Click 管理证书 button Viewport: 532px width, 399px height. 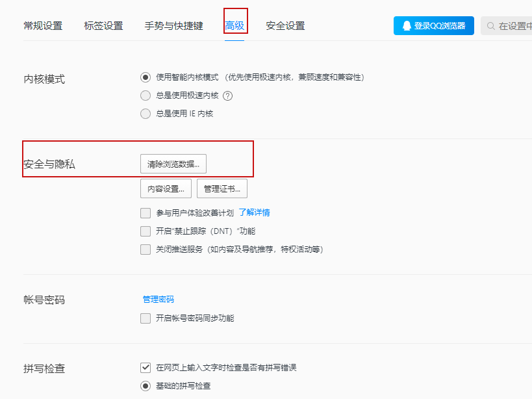click(222, 188)
